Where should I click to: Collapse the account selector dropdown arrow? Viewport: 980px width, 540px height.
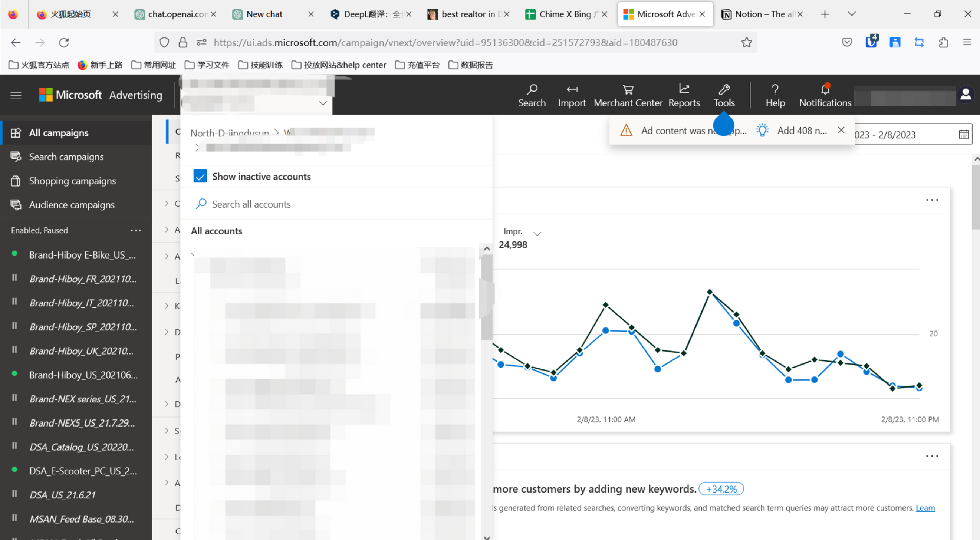(x=323, y=103)
